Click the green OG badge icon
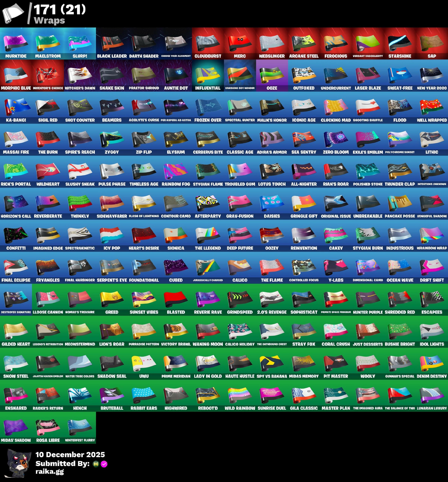The image size is (448, 482). click(x=96, y=464)
